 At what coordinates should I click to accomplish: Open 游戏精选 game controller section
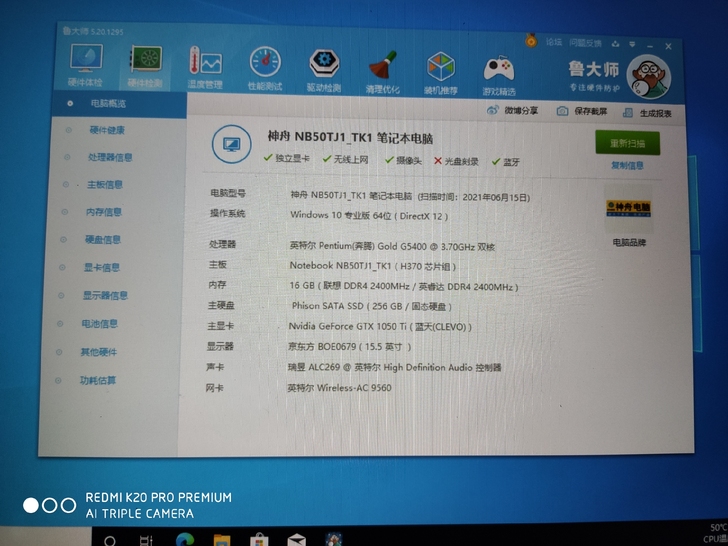pos(499,75)
